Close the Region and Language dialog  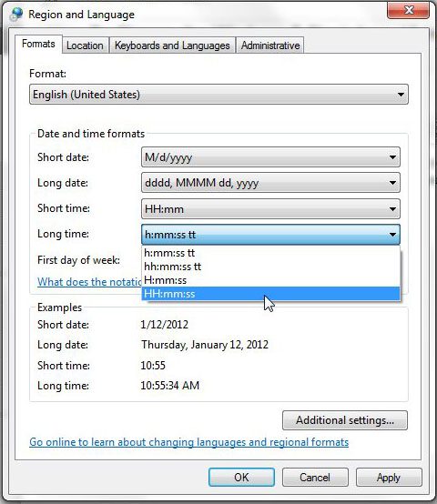tap(409, 10)
